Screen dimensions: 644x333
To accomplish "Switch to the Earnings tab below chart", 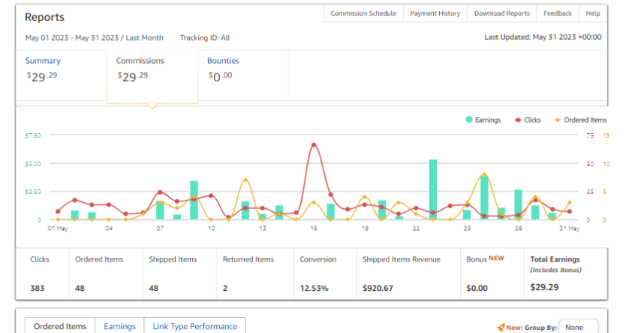I will (x=119, y=326).
